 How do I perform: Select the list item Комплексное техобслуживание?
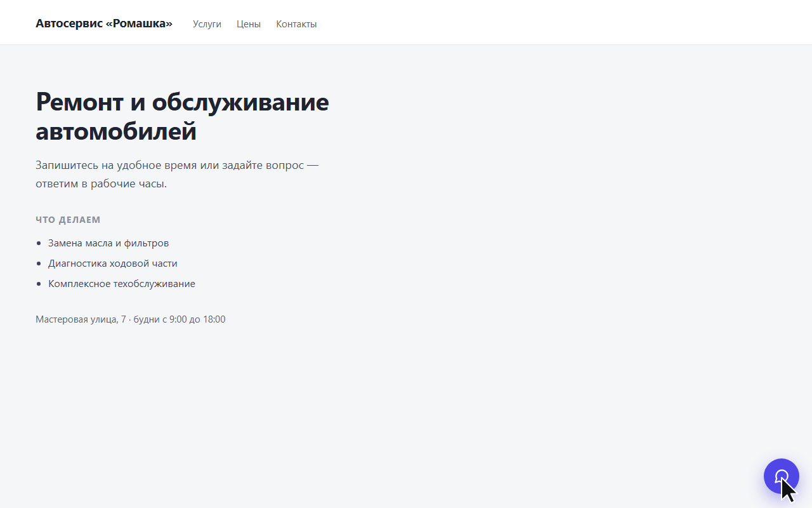pos(122,284)
